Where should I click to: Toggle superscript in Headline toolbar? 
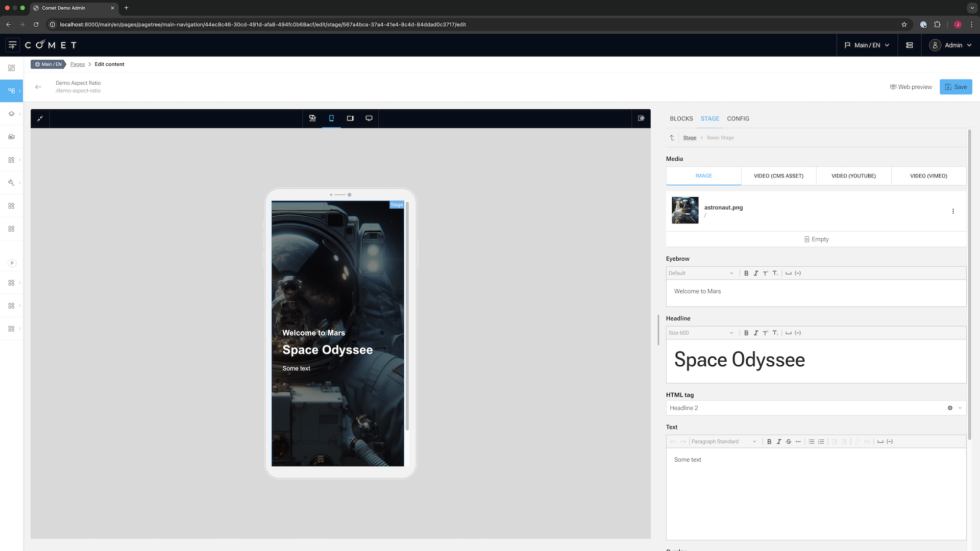766,333
